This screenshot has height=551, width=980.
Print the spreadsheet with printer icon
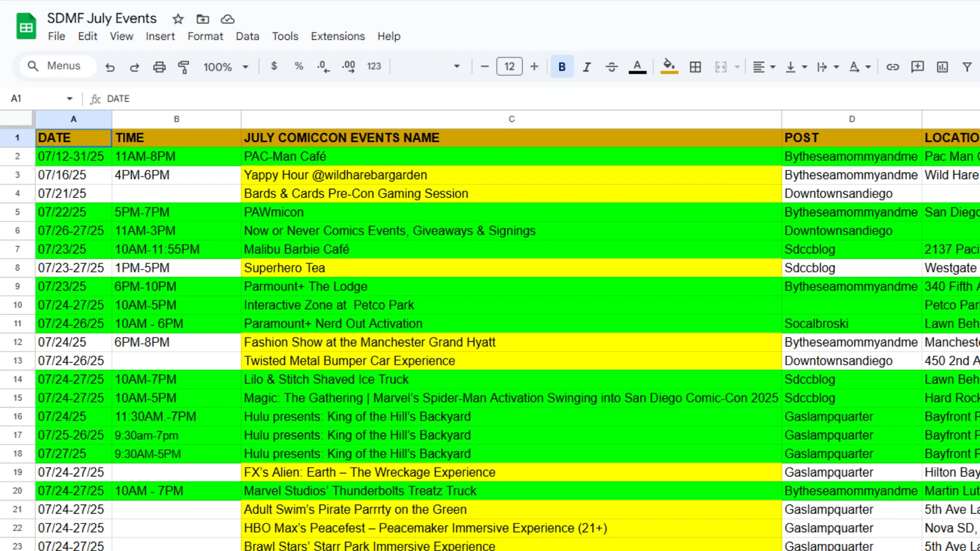click(x=159, y=67)
